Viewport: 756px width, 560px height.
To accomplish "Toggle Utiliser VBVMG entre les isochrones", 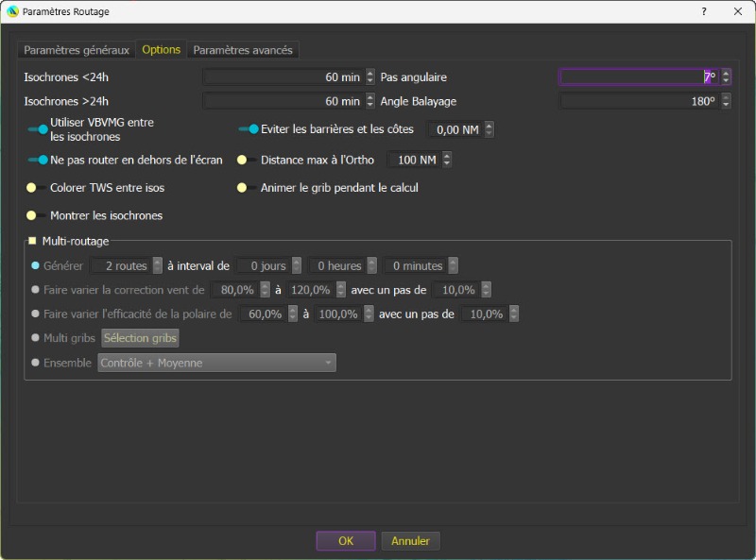I will tap(38, 129).
